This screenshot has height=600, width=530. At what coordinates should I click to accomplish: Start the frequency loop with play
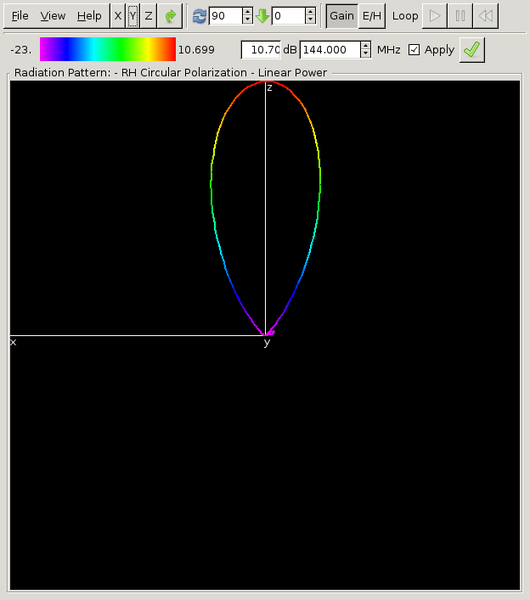[434, 16]
